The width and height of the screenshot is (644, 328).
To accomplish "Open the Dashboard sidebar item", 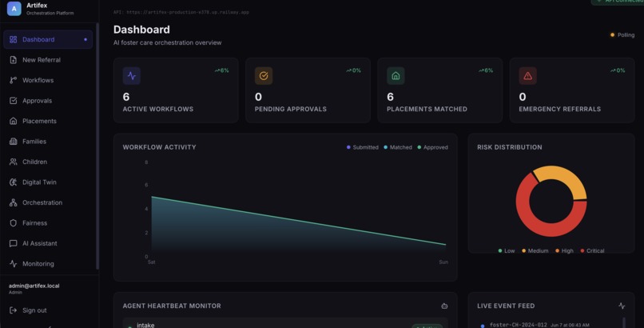I will coord(48,39).
